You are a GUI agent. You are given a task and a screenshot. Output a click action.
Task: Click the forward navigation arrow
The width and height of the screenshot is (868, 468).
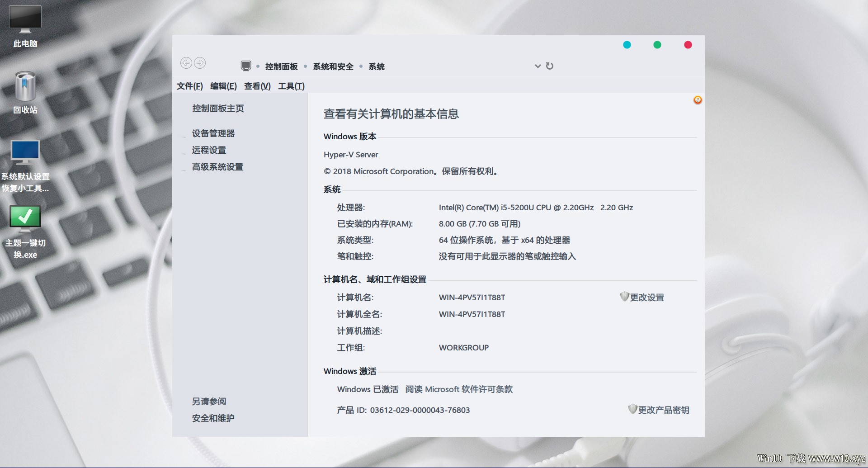(200, 63)
